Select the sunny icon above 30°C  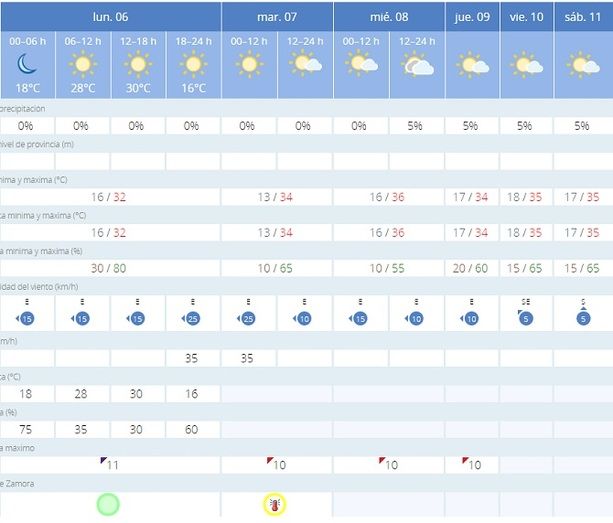pyautogui.click(x=137, y=65)
